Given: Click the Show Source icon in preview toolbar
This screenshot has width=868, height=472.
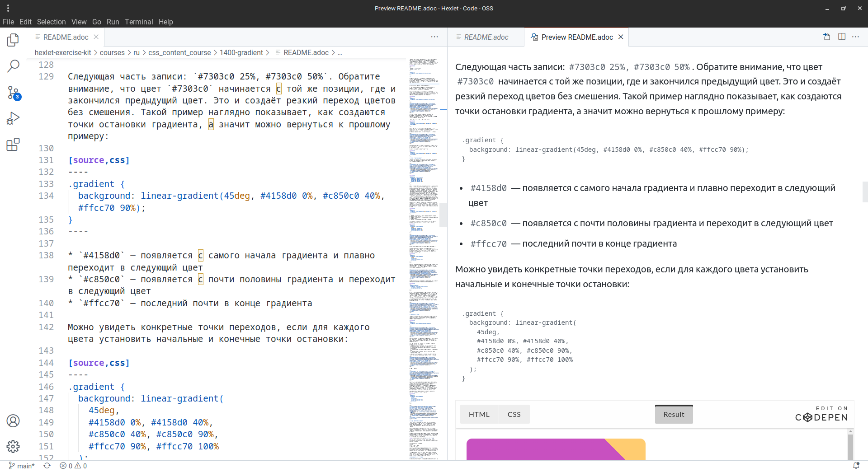Looking at the screenshot, I should coord(826,37).
